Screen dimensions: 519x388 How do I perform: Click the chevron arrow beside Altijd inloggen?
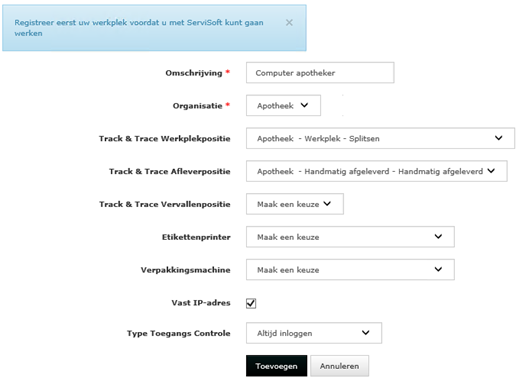click(366, 332)
